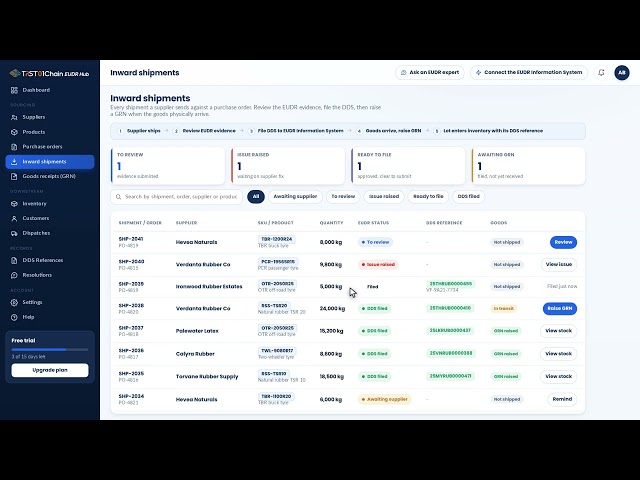Open the To Review summary card
The width and height of the screenshot is (640, 480).
click(x=168, y=166)
